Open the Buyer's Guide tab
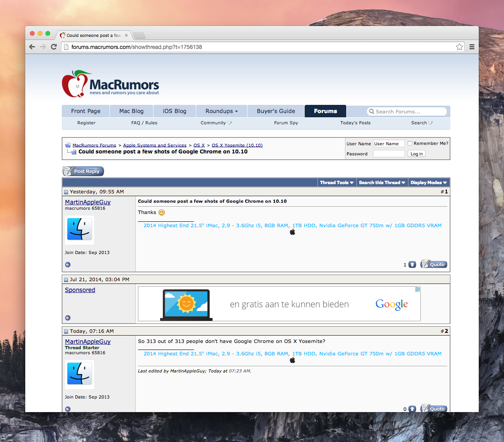Image resolution: width=504 pixels, height=442 pixels. (276, 111)
